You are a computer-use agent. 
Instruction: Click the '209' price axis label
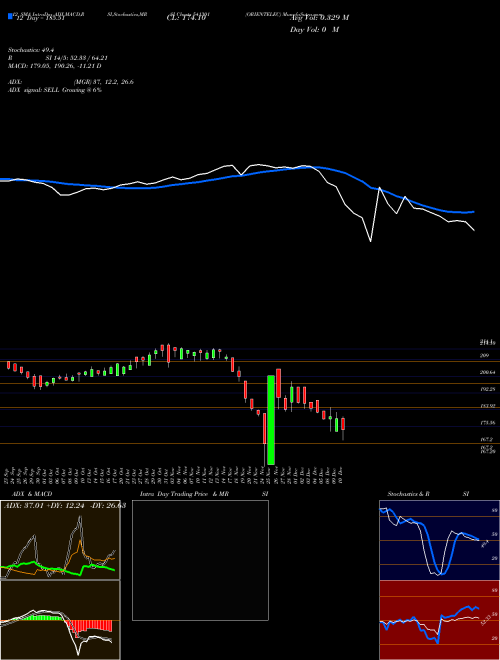(484, 356)
